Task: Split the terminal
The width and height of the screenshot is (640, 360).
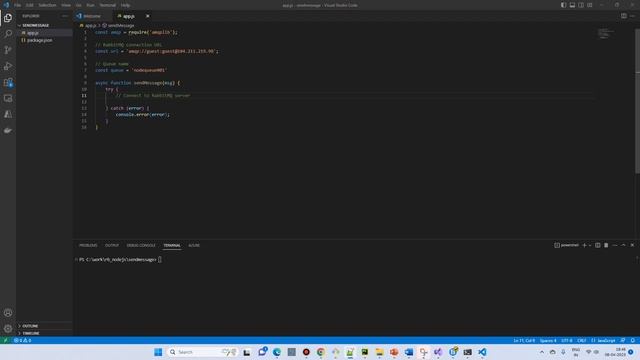Action: (x=598, y=245)
